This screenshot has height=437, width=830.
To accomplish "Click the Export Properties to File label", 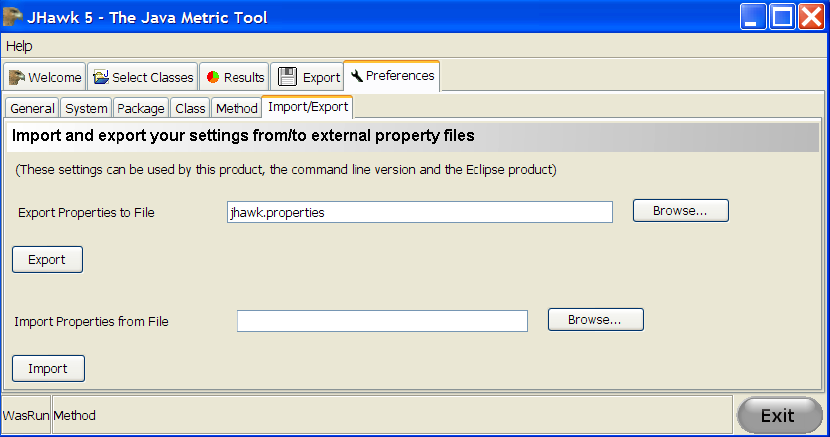I will point(86,213).
